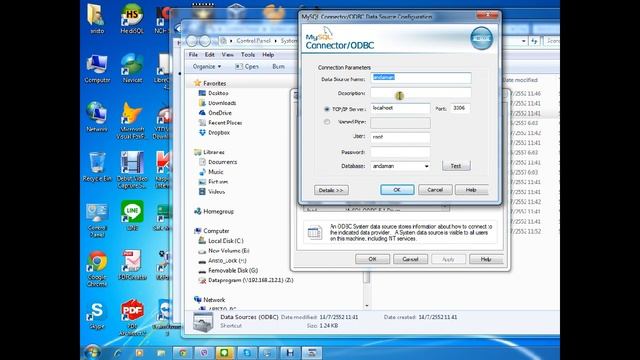Click the Back arrow in Explorer window
This screenshot has height=360, width=640.
click(x=192, y=41)
